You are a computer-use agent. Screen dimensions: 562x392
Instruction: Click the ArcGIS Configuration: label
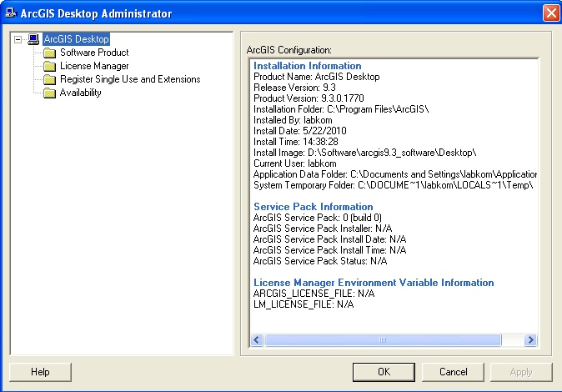(x=289, y=50)
